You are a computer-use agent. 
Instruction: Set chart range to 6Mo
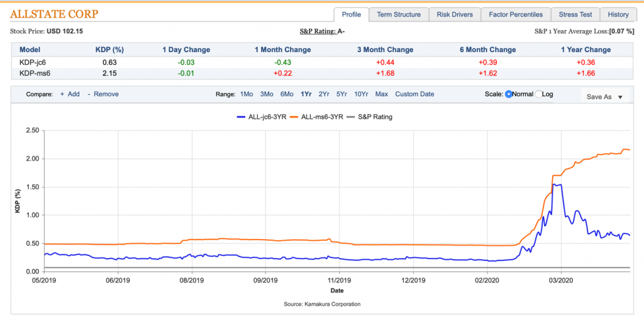(x=287, y=94)
